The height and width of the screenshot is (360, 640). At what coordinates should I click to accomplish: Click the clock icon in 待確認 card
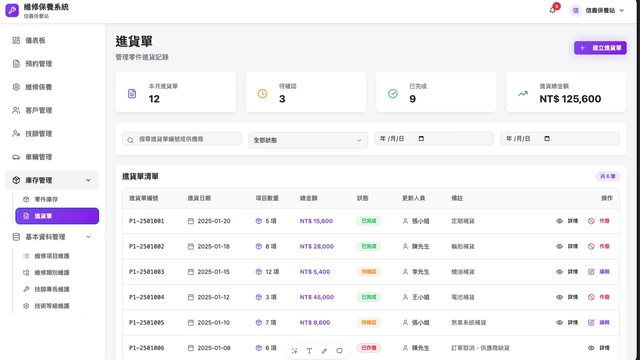[262, 93]
